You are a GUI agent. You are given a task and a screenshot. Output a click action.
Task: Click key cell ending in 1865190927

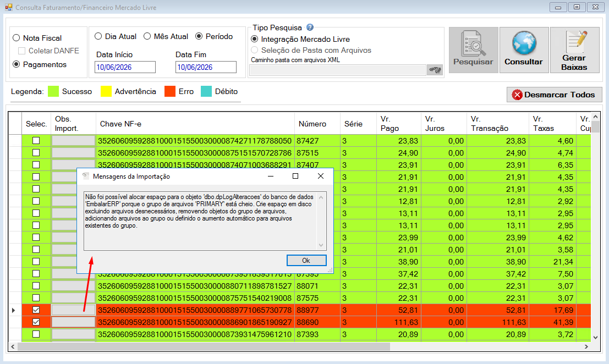pos(195,322)
